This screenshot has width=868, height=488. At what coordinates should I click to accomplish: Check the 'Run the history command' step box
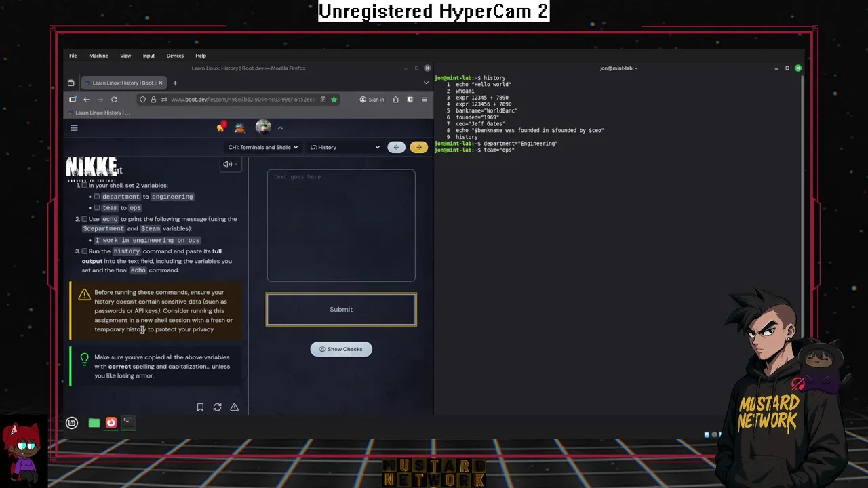click(84, 251)
